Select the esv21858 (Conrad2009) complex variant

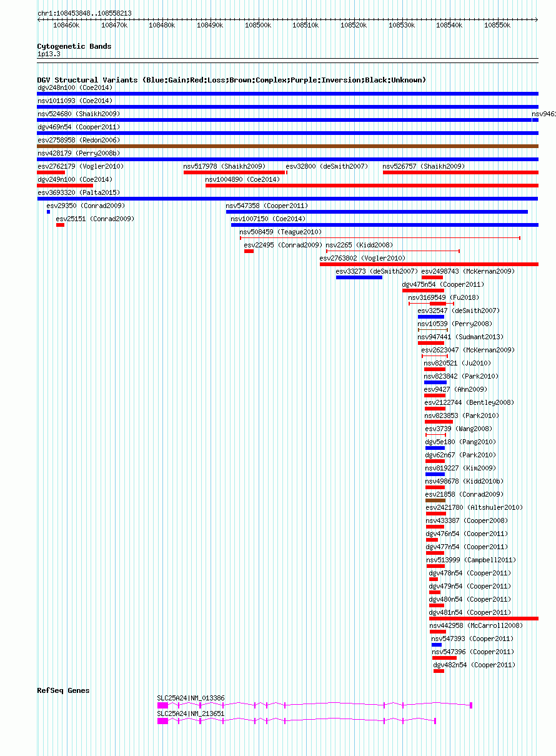435,500
